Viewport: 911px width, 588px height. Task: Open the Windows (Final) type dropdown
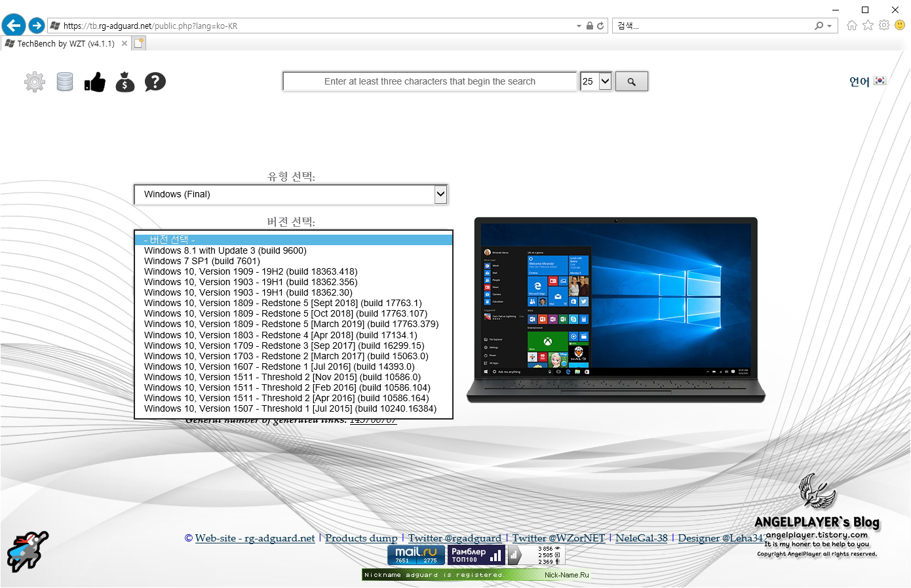[x=291, y=194]
